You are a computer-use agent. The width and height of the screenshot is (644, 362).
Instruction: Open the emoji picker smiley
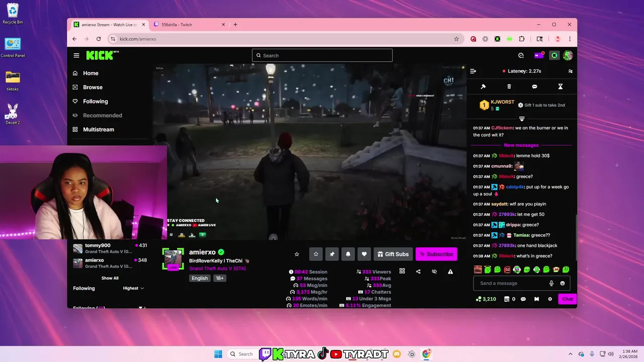point(562,283)
